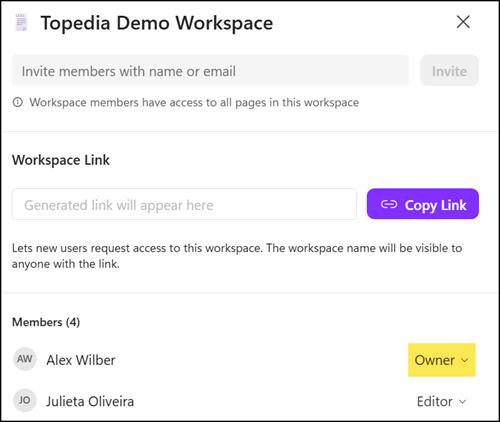
Task: Click the 'Lets new users request access' description
Action: [x=237, y=256]
